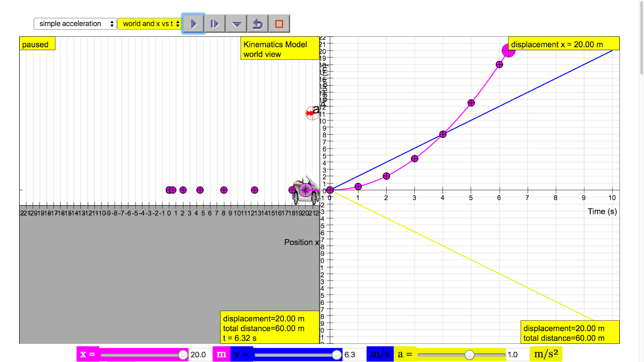Click the page vertical scrollbar
The height and width of the screenshot is (362, 644).
point(641,38)
